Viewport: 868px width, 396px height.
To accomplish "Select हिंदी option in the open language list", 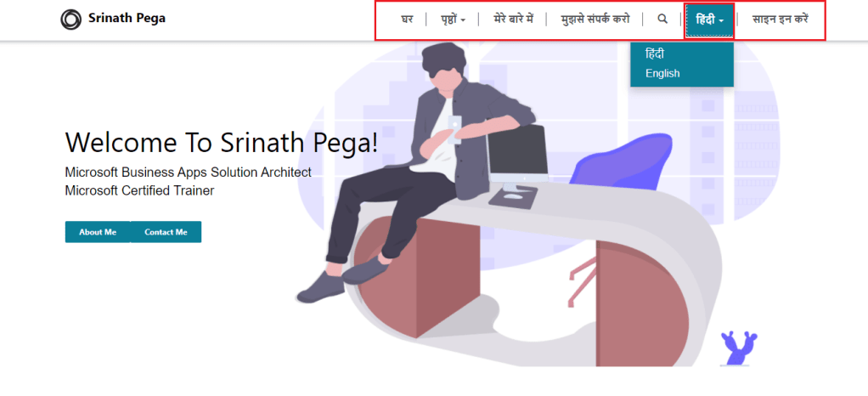I will click(x=654, y=54).
